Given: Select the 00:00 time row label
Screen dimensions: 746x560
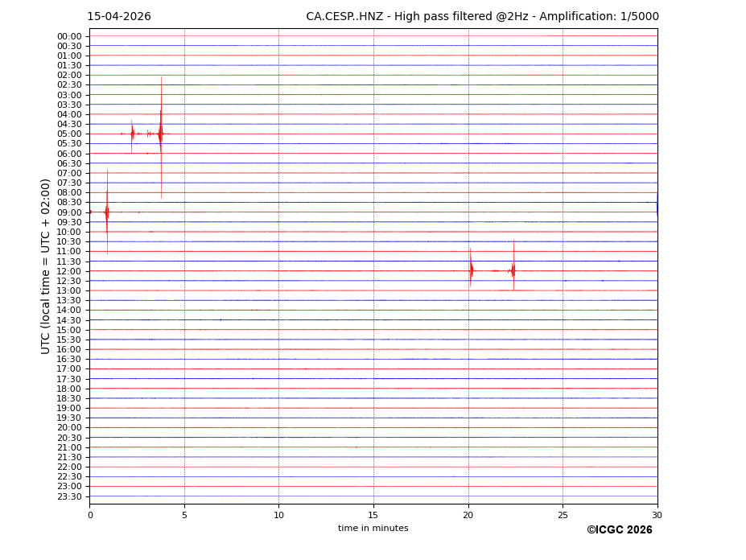Looking at the screenshot, I should tap(69, 36).
